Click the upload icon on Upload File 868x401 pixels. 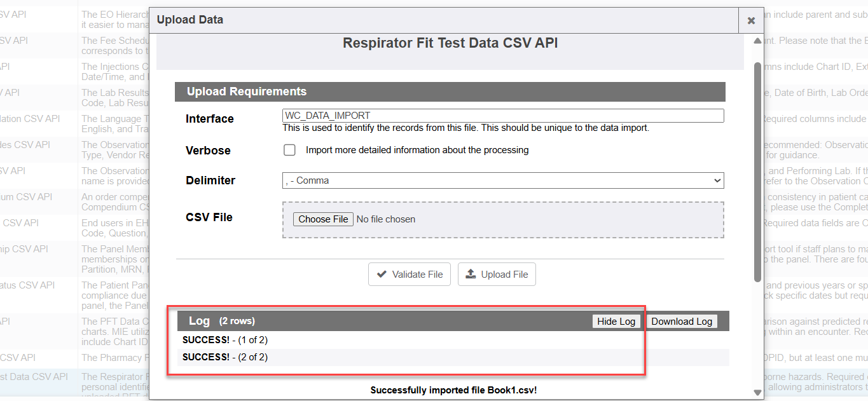pyautogui.click(x=471, y=275)
